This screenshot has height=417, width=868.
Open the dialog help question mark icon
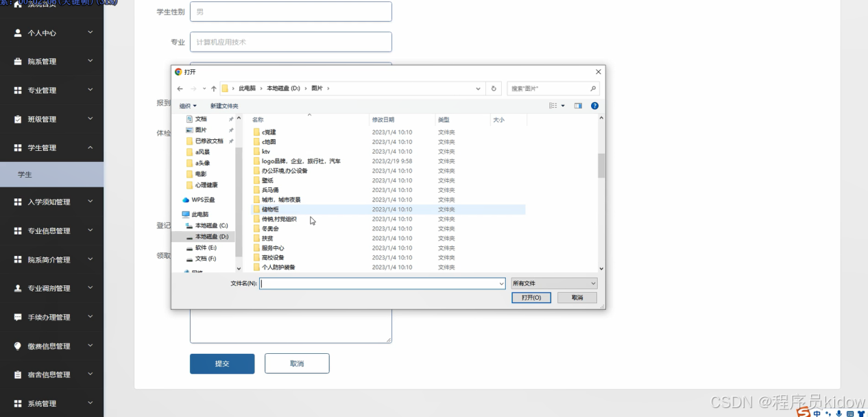coord(594,106)
